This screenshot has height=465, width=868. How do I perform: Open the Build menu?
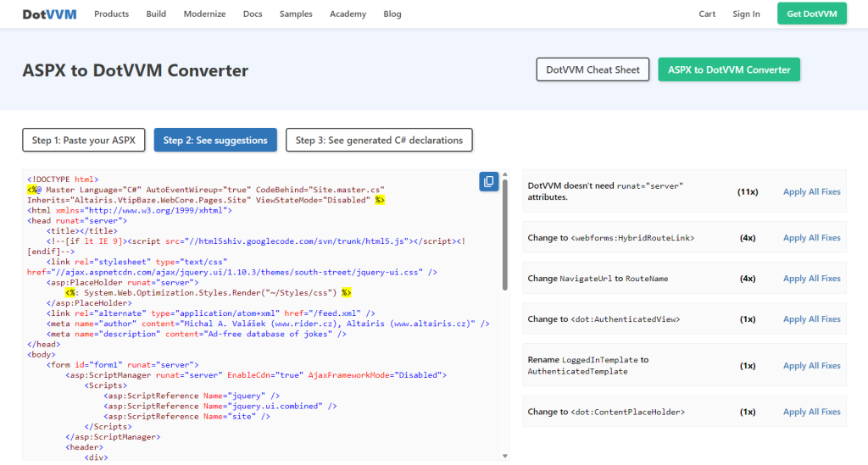click(x=156, y=14)
